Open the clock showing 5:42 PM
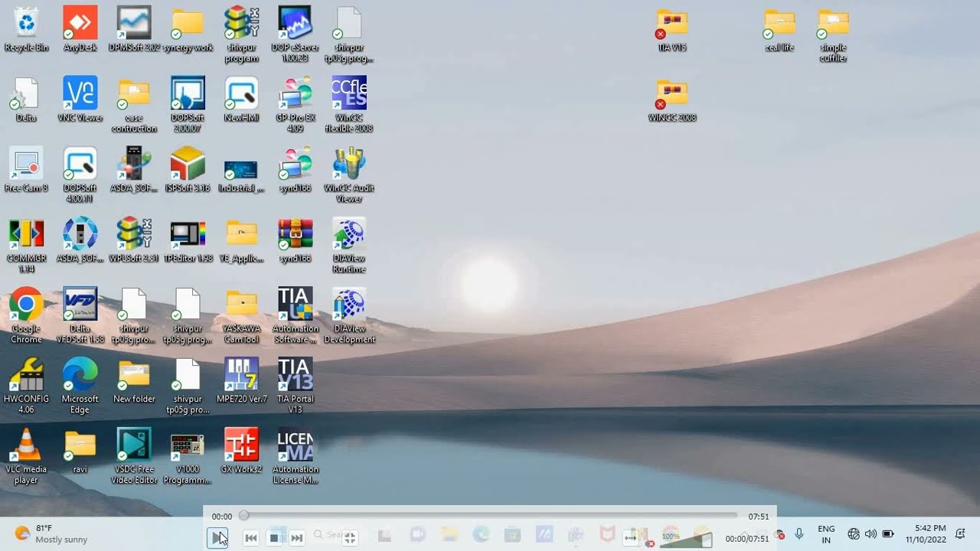The height and width of the screenshot is (551, 980). (x=926, y=534)
